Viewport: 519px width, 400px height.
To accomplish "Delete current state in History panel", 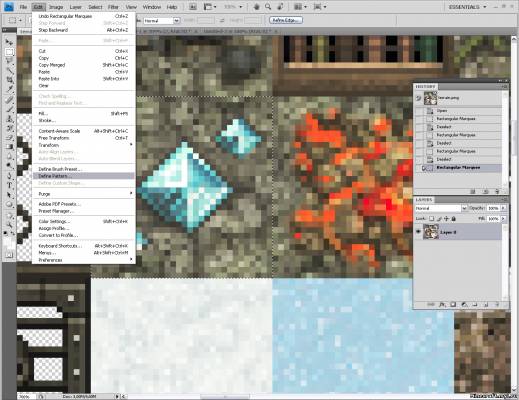I will [x=497, y=192].
